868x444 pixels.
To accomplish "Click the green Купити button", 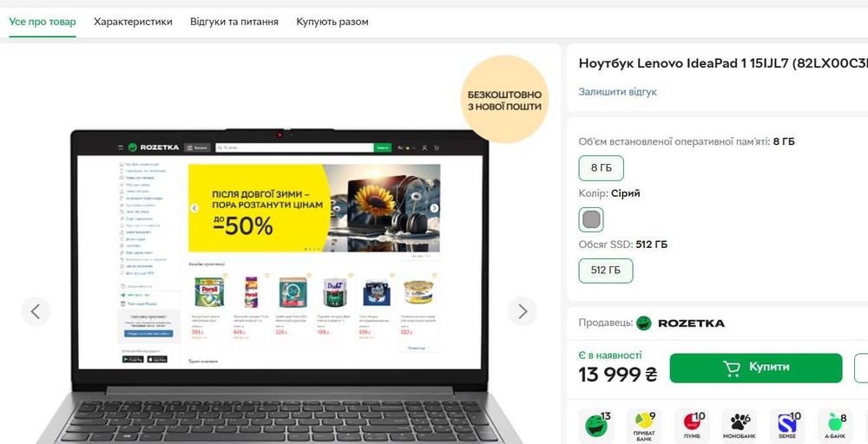I will pos(756,369).
